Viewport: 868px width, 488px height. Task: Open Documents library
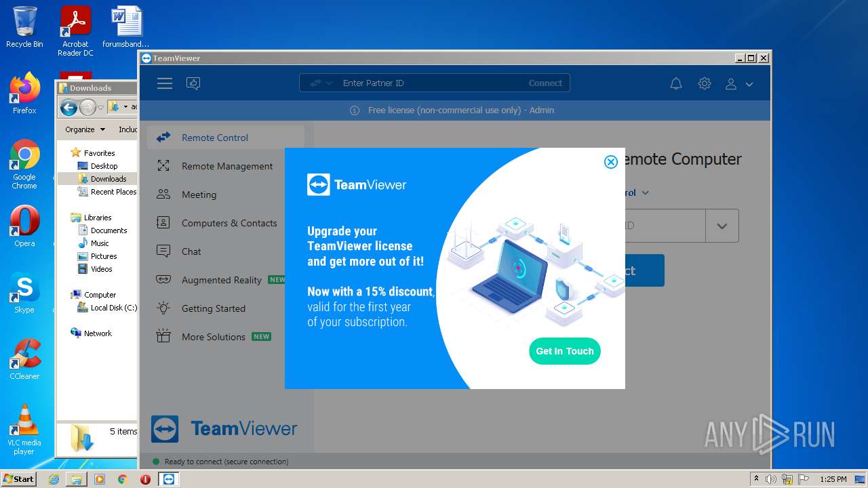[108, 230]
